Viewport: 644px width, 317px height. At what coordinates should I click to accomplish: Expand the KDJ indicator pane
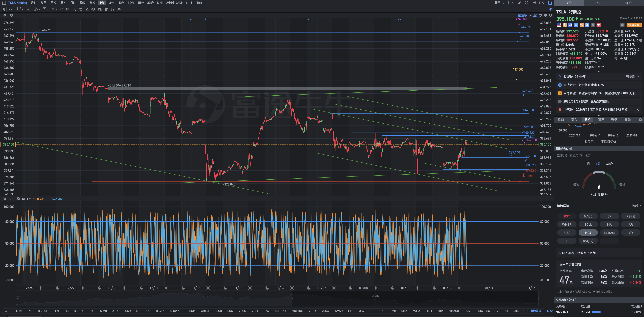(x=11, y=199)
